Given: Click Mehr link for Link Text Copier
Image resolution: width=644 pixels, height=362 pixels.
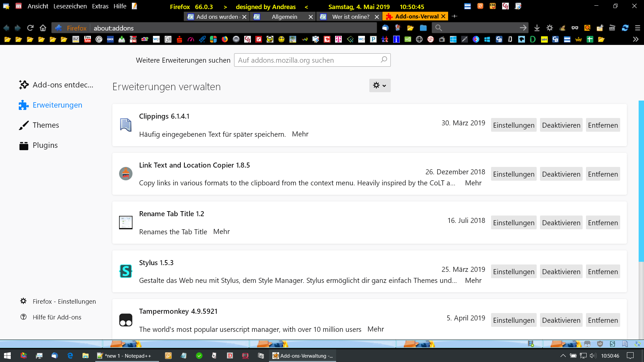Looking at the screenshot, I should coord(473,183).
